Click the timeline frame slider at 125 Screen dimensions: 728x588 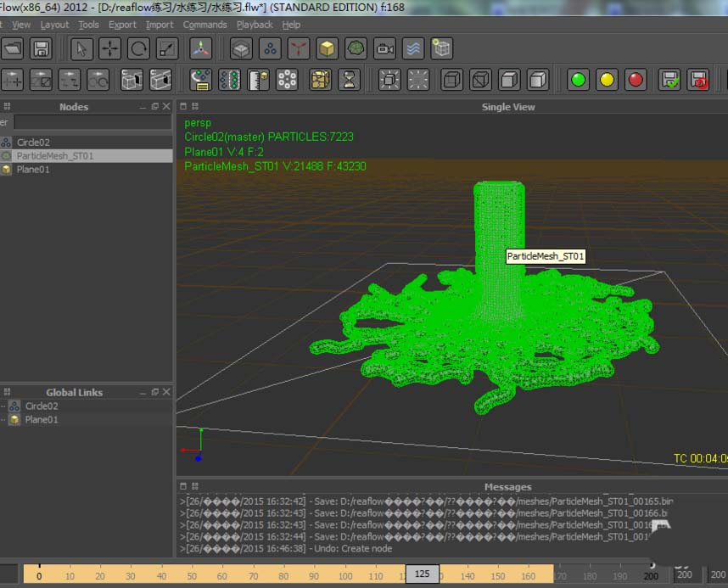tap(422, 574)
